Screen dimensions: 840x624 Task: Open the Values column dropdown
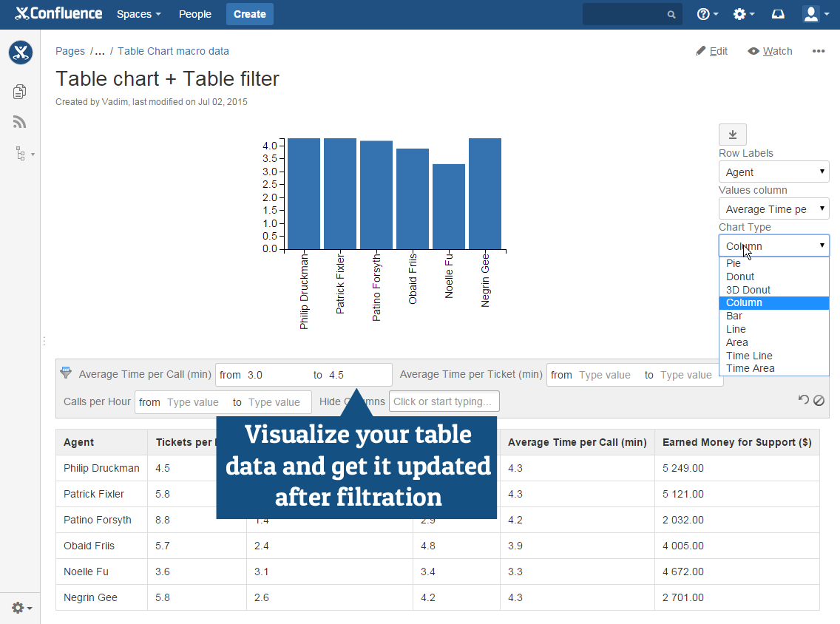tap(773, 208)
